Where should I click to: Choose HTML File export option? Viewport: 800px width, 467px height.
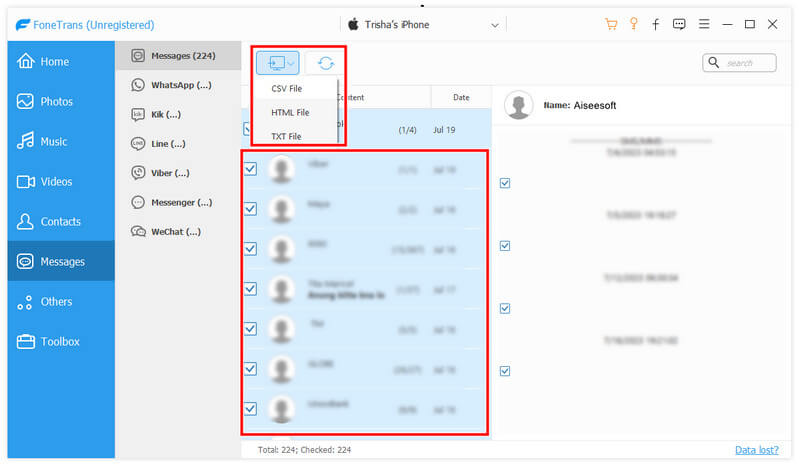click(x=290, y=112)
